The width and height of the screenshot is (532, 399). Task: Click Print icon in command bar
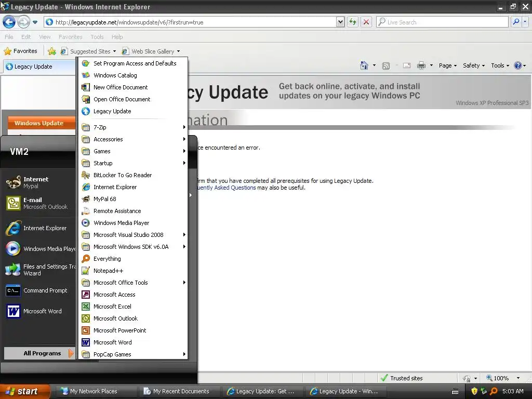coord(421,65)
